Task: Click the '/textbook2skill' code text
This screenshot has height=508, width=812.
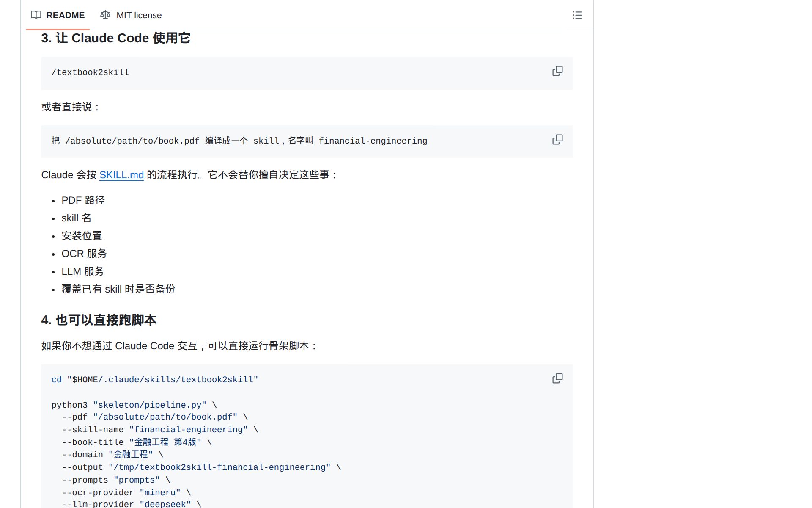Action: click(x=91, y=72)
